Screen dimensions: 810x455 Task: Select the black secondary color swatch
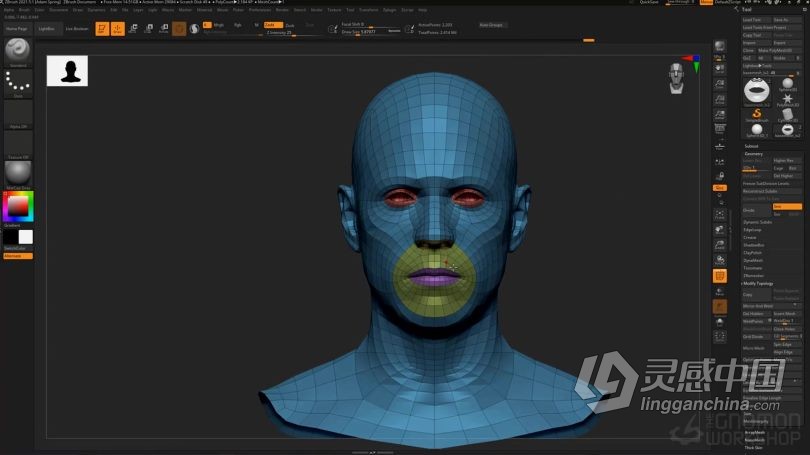[x=11, y=237]
